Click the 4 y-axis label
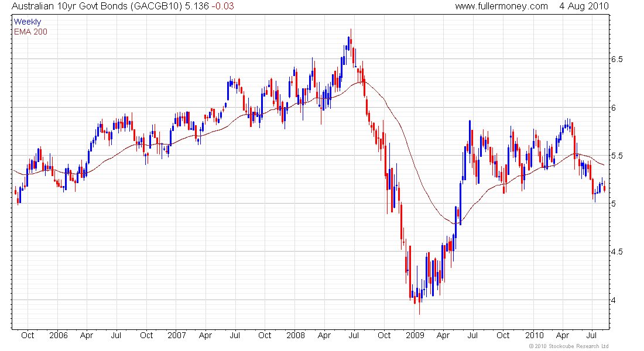Viewport: 644px width, 351px height. point(614,300)
